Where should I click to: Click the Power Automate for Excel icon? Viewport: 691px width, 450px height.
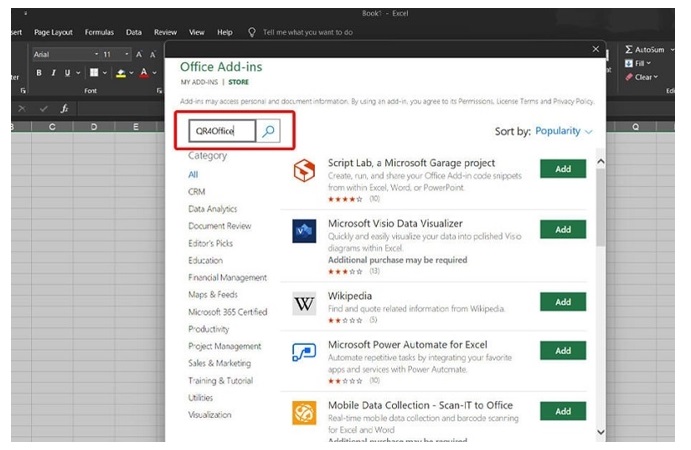point(304,355)
